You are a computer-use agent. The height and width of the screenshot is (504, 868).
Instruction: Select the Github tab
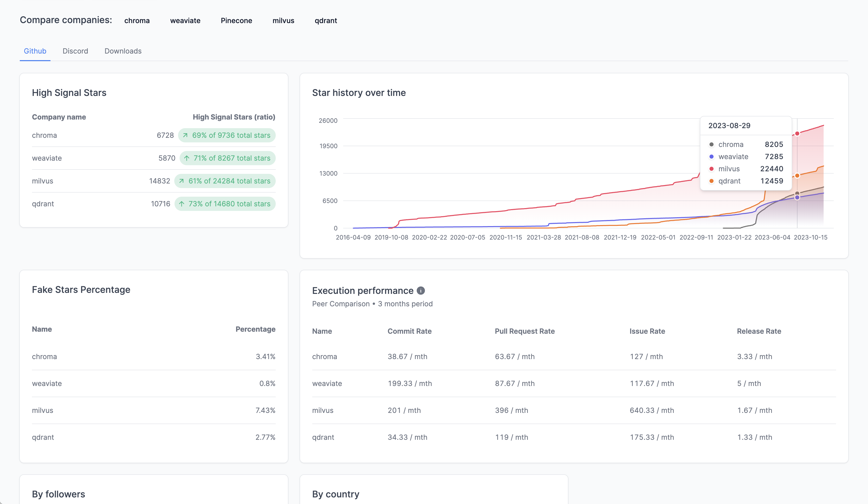pyautogui.click(x=35, y=51)
